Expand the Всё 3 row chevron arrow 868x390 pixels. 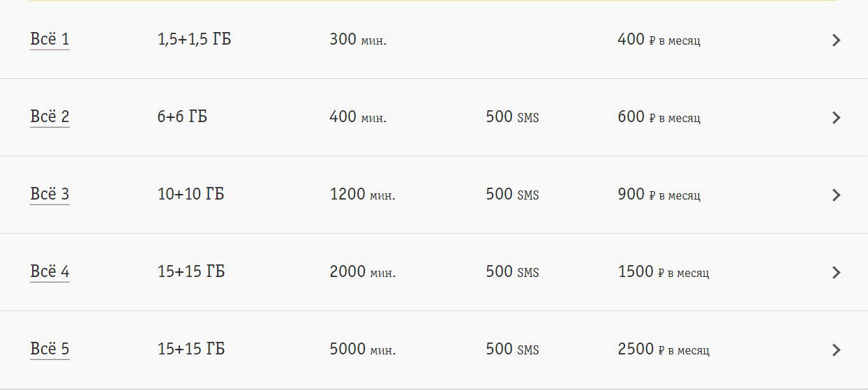(836, 195)
